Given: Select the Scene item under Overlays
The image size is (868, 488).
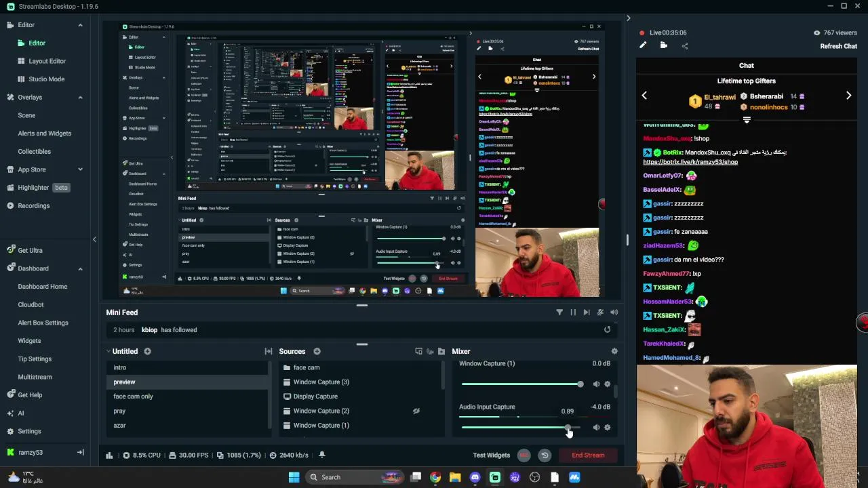Looking at the screenshot, I should click(26, 115).
